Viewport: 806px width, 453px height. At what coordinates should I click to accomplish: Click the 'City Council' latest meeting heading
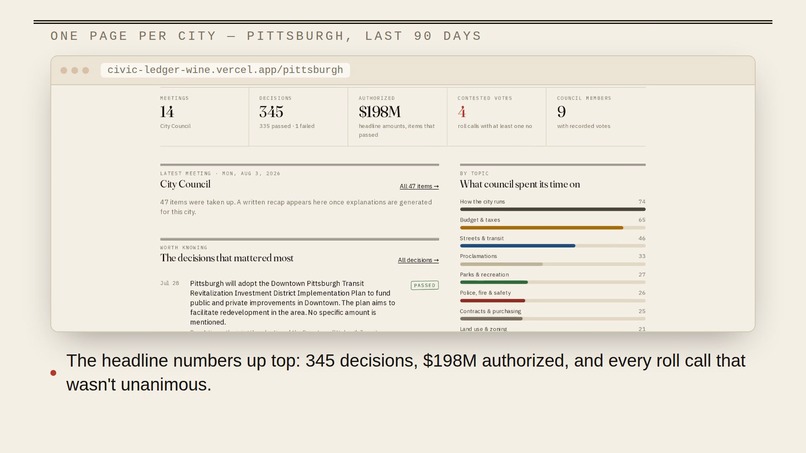(x=185, y=184)
